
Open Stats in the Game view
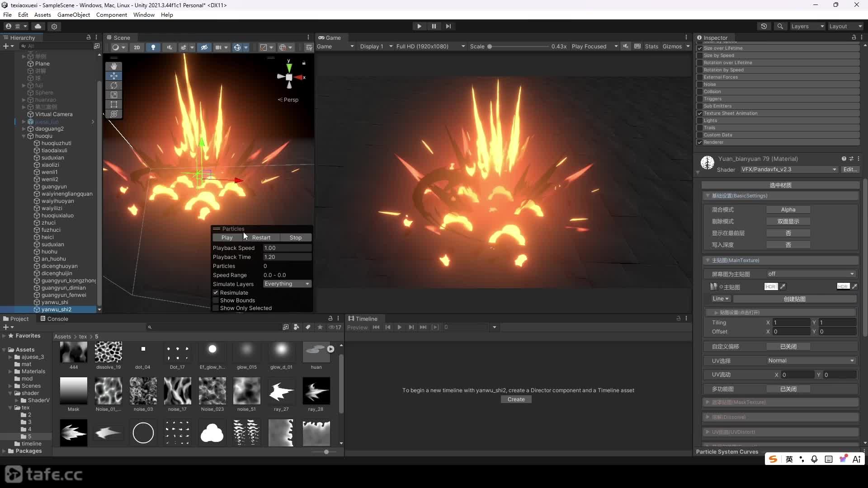(651, 47)
